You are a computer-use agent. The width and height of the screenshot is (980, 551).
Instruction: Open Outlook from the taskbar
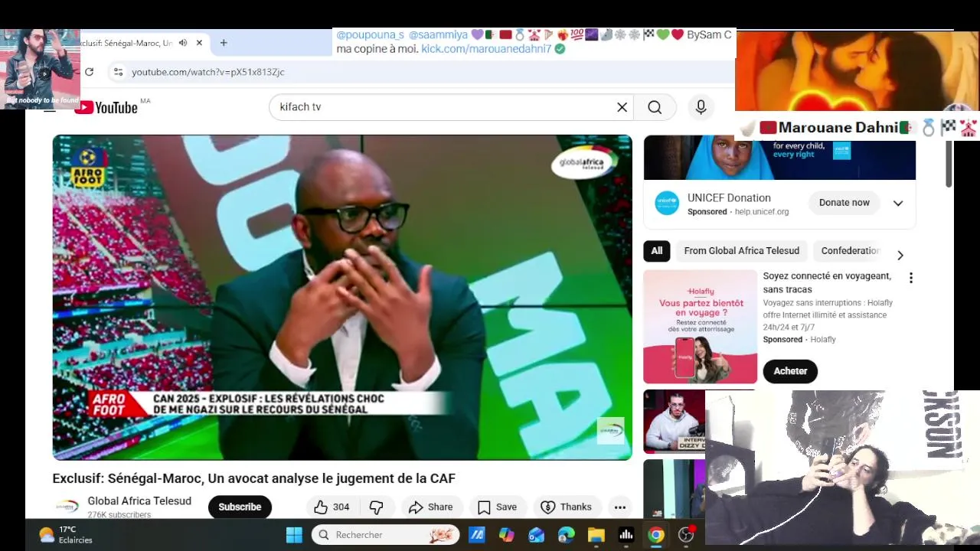coord(537,535)
